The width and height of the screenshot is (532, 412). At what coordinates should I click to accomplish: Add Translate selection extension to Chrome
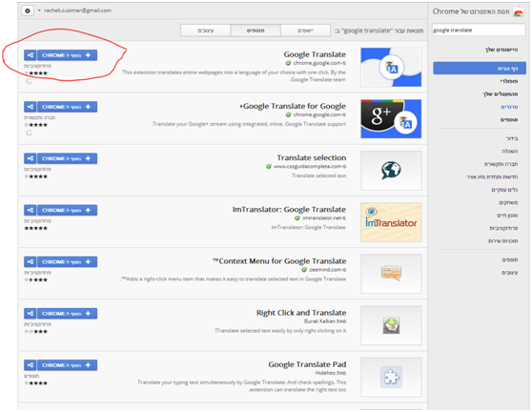click(x=67, y=158)
